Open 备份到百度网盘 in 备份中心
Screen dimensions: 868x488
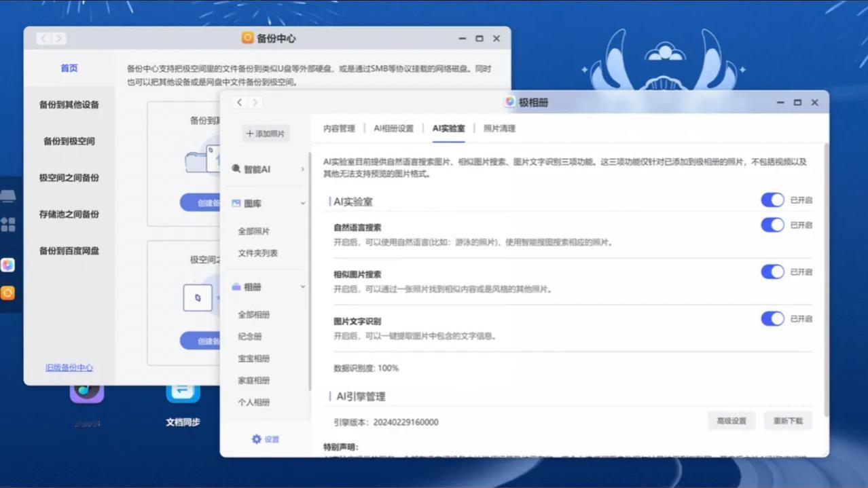69,250
